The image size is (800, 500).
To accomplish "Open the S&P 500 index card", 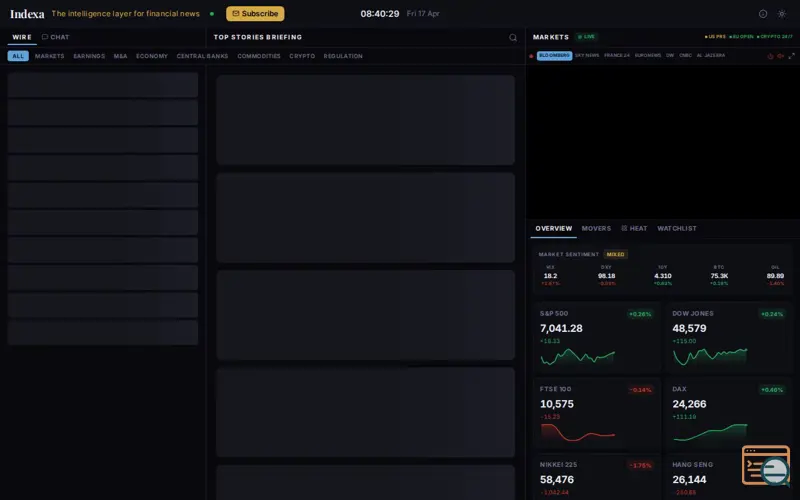I will pos(597,338).
